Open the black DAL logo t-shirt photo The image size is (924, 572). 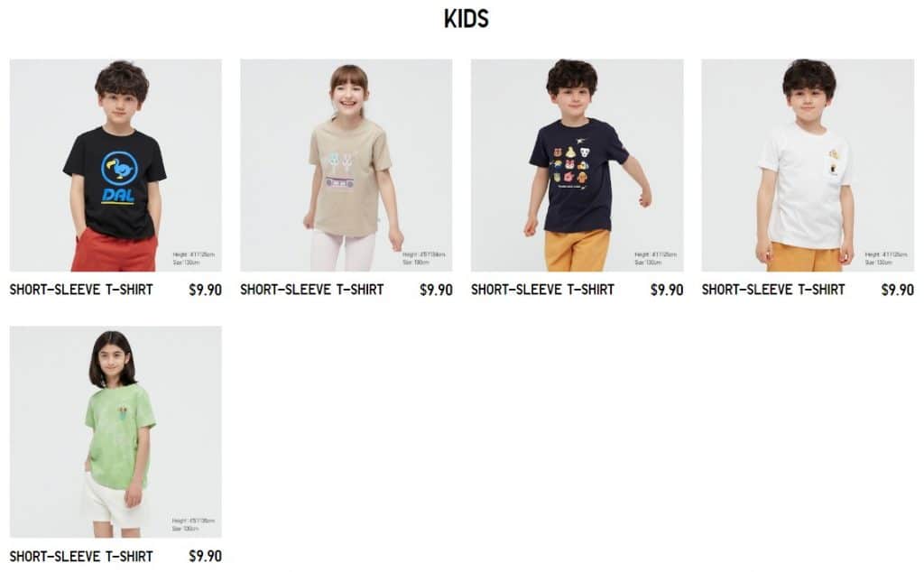115,165
